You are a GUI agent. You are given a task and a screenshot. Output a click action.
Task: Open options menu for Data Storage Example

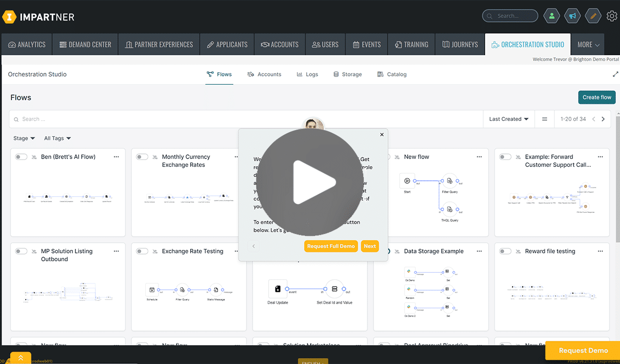[x=479, y=251]
